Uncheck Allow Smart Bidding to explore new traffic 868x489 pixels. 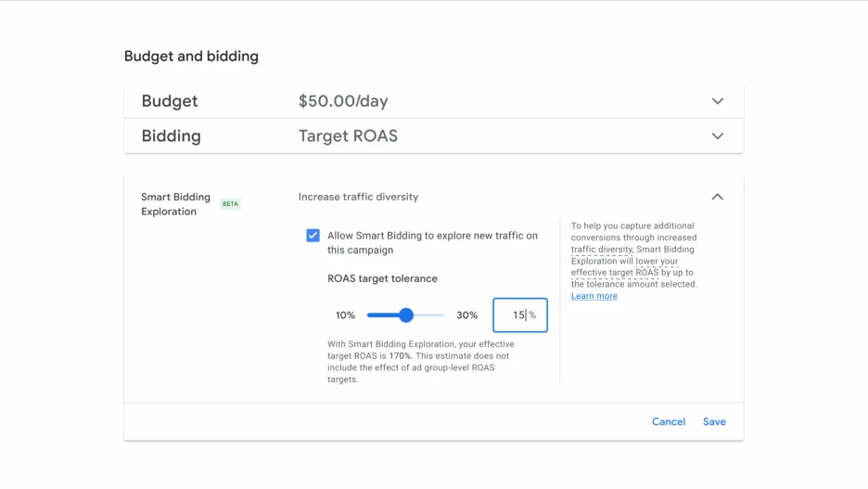pyautogui.click(x=313, y=236)
